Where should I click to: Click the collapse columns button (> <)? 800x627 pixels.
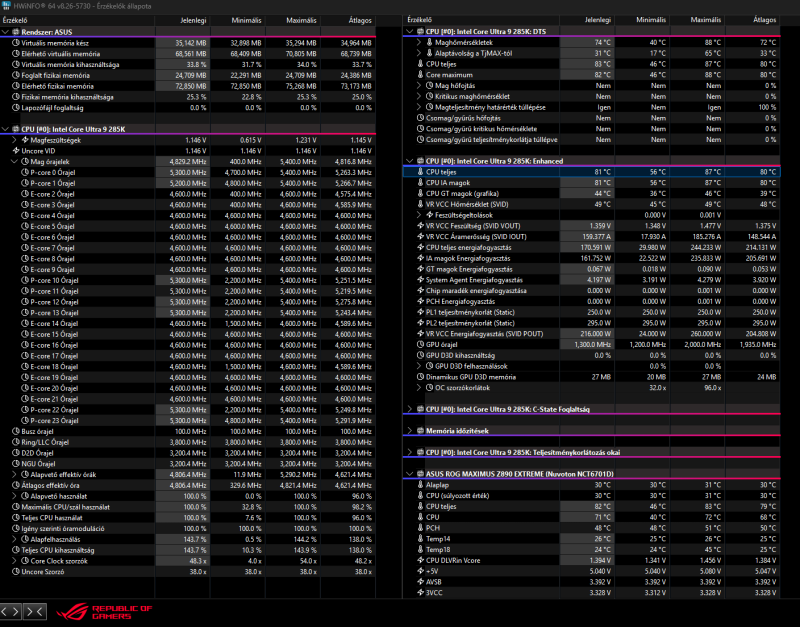(35, 611)
